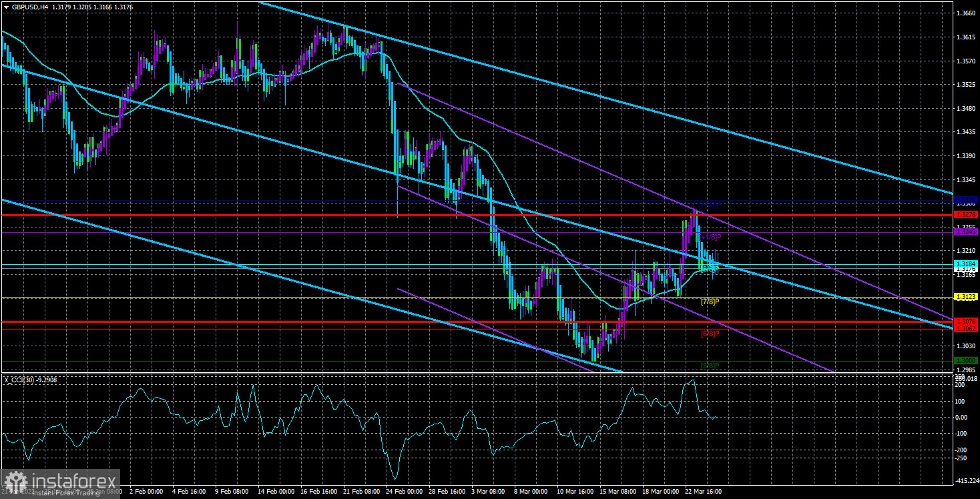Select the blue 1.3306 price tag
Viewport: 980px width, 499px height.
click(967, 200)
